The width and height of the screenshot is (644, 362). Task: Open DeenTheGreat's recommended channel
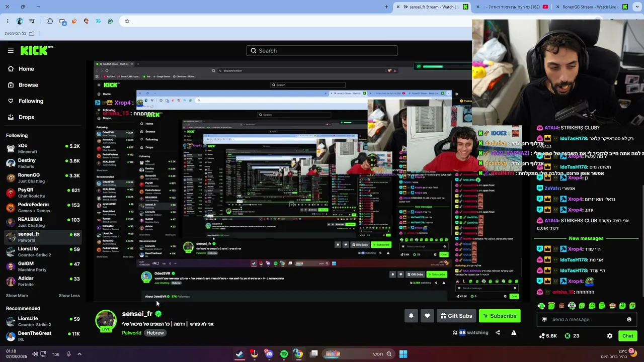coord(43,336)
